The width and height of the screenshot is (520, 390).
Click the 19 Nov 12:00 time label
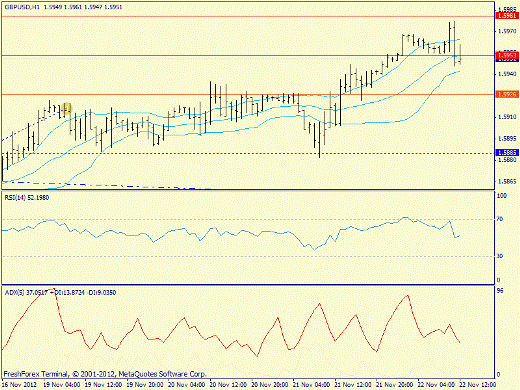pos(104,385)
